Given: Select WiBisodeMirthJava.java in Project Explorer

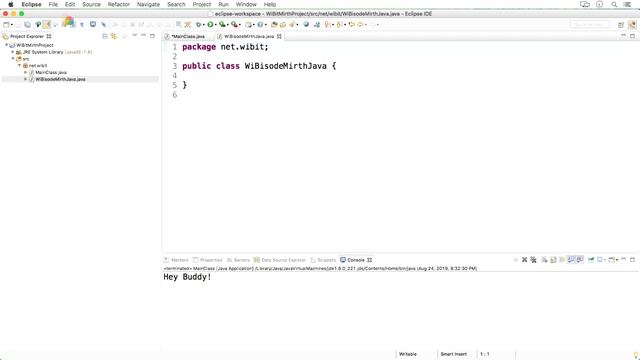Looking at the screenshot, I should pos(60,79).
